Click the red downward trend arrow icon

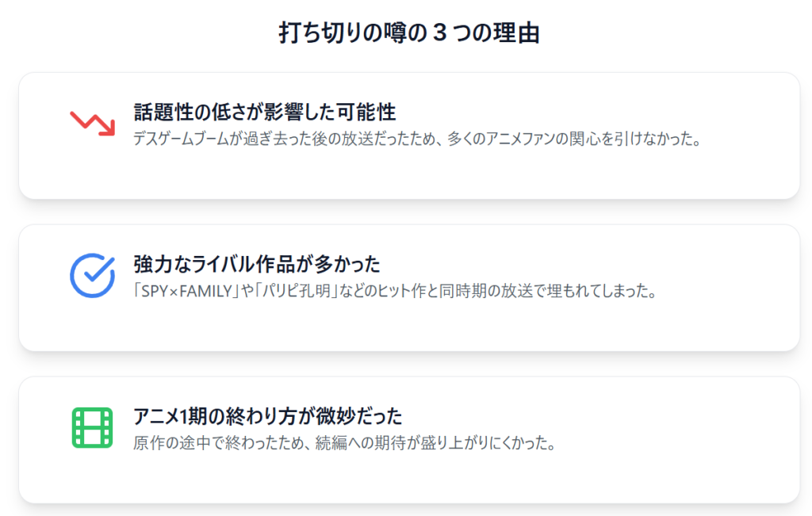pyautogui.click(x=93, y=123)
